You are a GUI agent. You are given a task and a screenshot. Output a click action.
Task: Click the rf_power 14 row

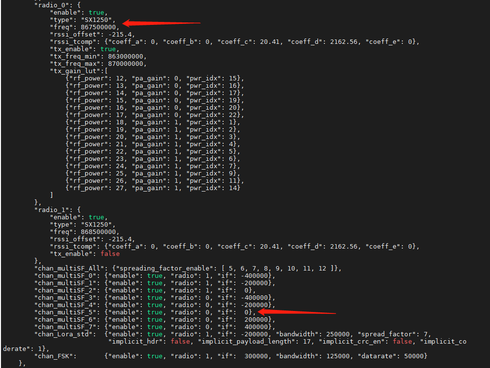[x=155, y=93]
